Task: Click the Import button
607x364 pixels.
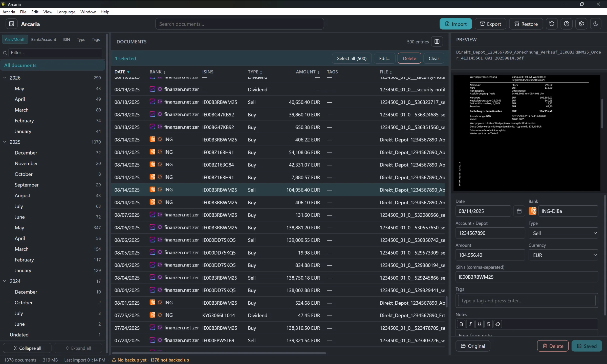Action: pyautogui.click(x=456, y=24)
